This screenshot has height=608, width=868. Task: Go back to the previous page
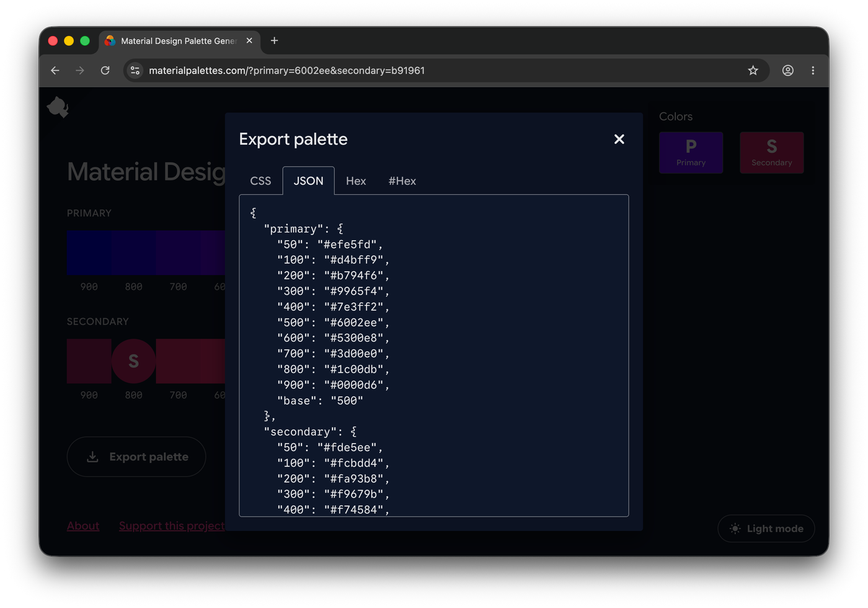[55, 71]
